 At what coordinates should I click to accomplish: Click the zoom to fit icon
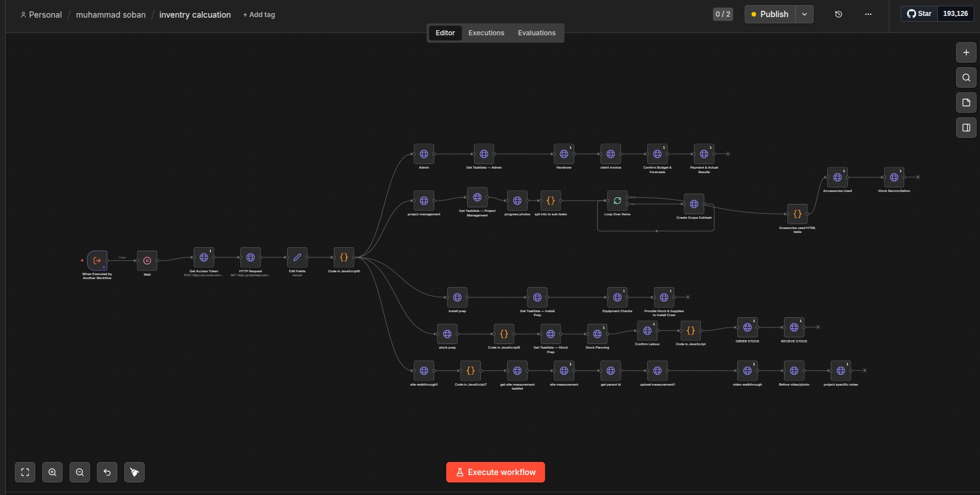[25, 472]
